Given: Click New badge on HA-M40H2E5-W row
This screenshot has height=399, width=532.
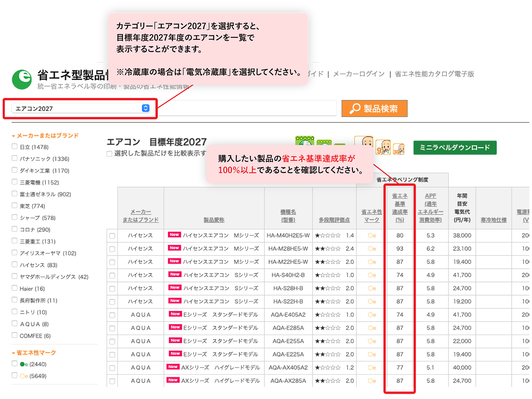Looking at the screenshot, I should (174, 235).
